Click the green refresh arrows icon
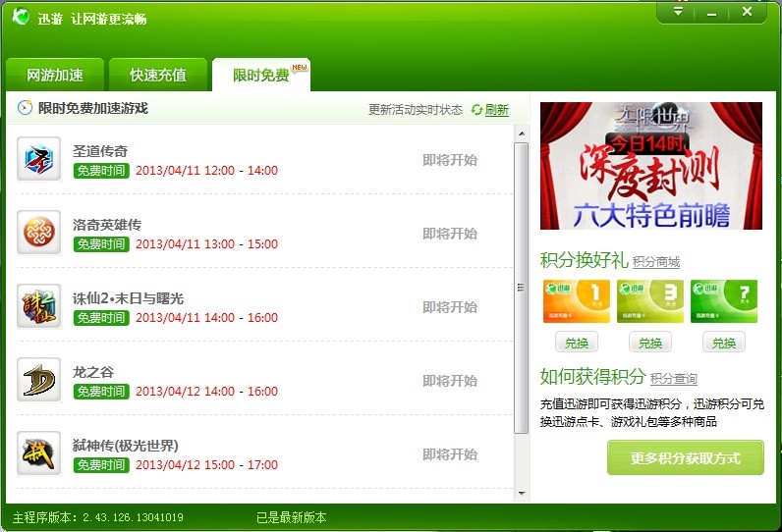 (476, 110)
